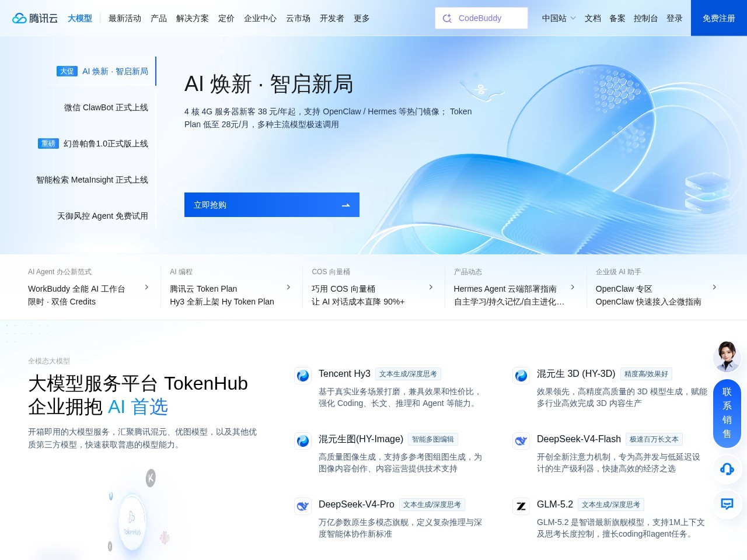
Task: Open the 备案 link
Action: [x=617, y=18]
